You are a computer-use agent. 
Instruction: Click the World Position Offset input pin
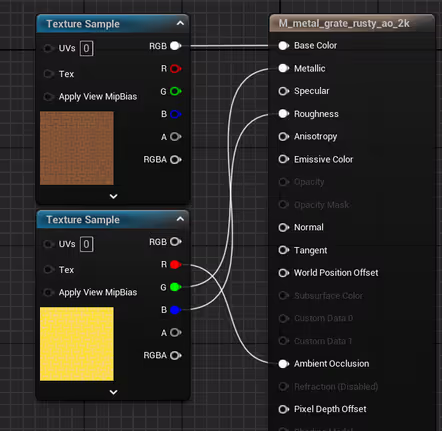(x=284, y=273)
